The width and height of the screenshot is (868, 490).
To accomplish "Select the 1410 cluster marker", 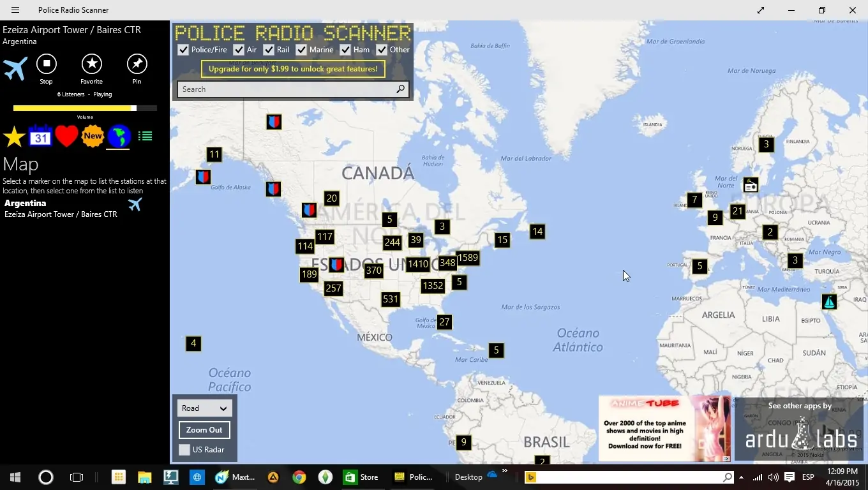I will pos(418,264).
